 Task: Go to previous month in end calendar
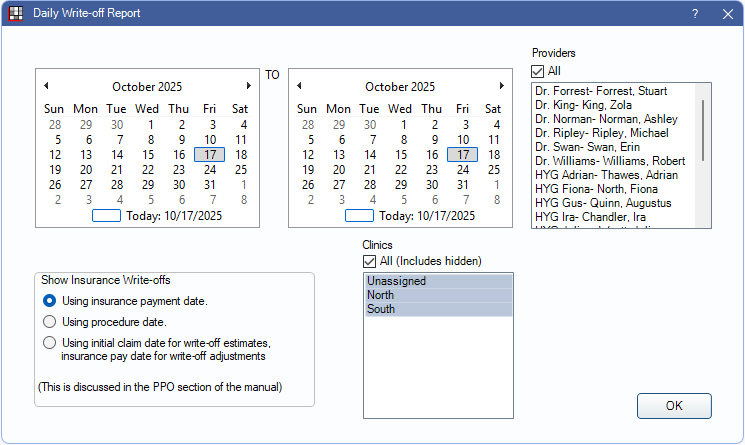pyautogui.click(x=299, y=86)
